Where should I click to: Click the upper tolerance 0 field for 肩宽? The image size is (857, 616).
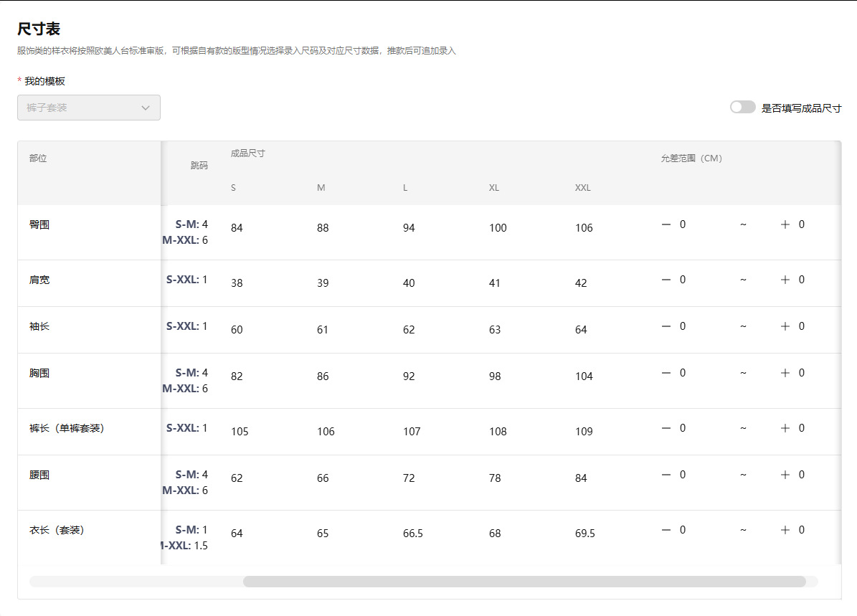coord(801,280)
